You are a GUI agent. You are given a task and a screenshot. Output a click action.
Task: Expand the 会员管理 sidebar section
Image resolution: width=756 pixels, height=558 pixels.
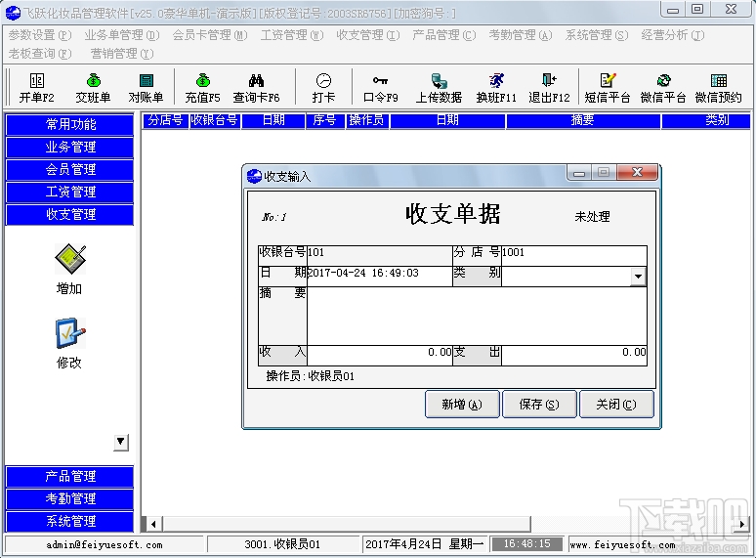(x=70, y=169)
